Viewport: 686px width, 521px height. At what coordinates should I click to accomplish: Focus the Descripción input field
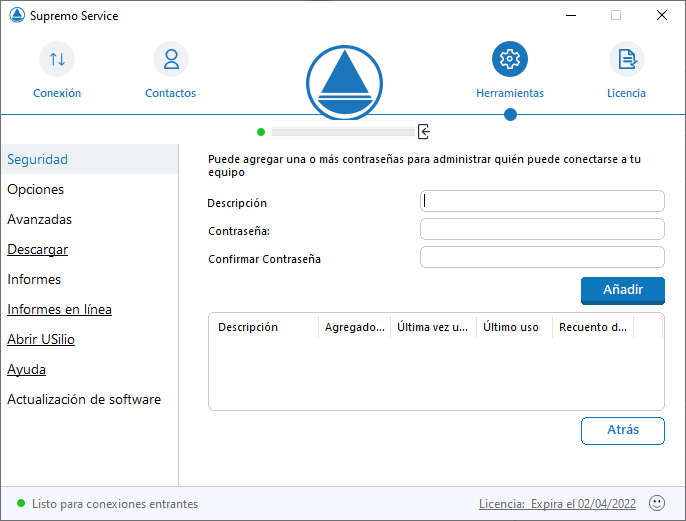click(542, 201)
